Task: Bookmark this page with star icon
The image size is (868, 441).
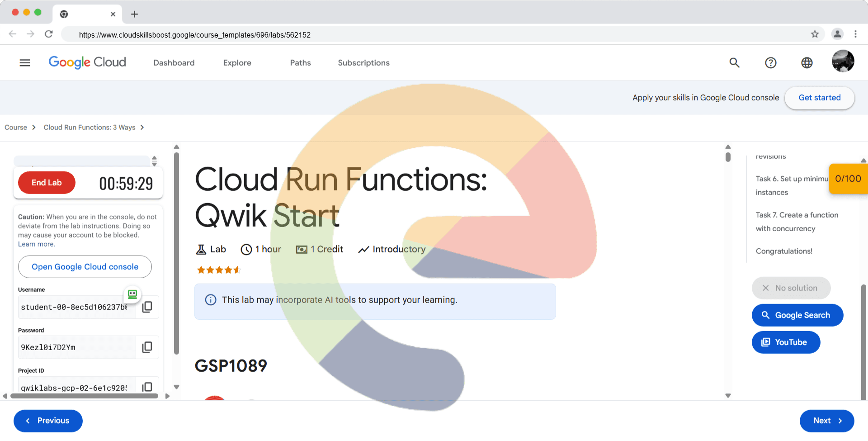Action: coord(815,34)
